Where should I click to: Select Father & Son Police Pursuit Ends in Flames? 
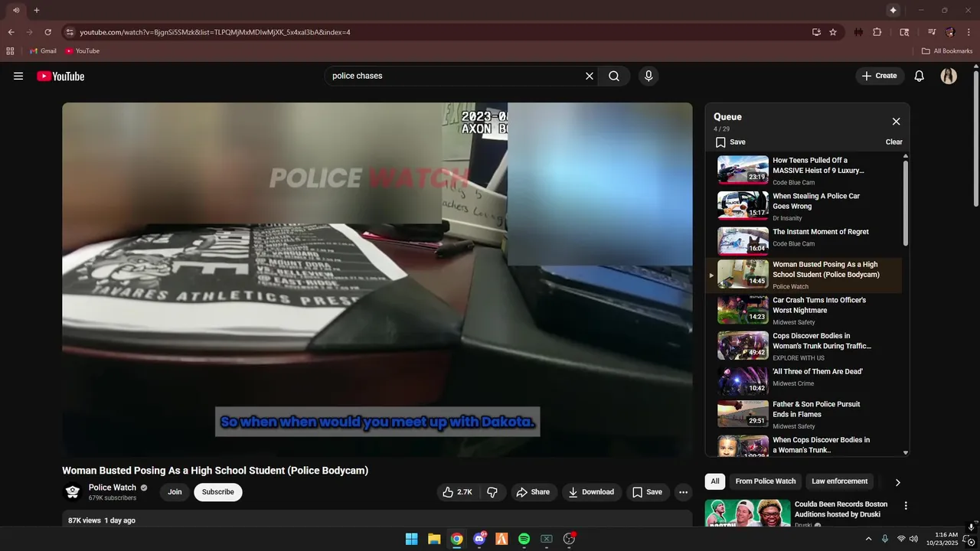coord(803,414)
